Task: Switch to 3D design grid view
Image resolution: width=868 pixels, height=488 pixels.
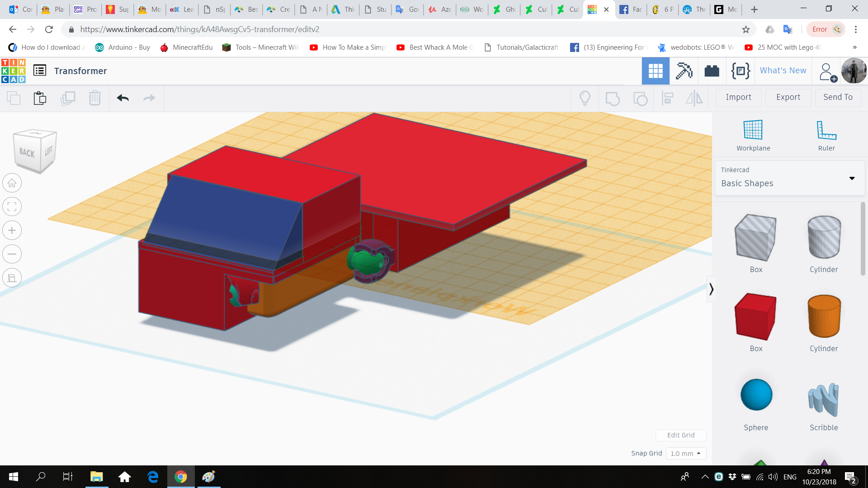Action: [x=656, y=71]
